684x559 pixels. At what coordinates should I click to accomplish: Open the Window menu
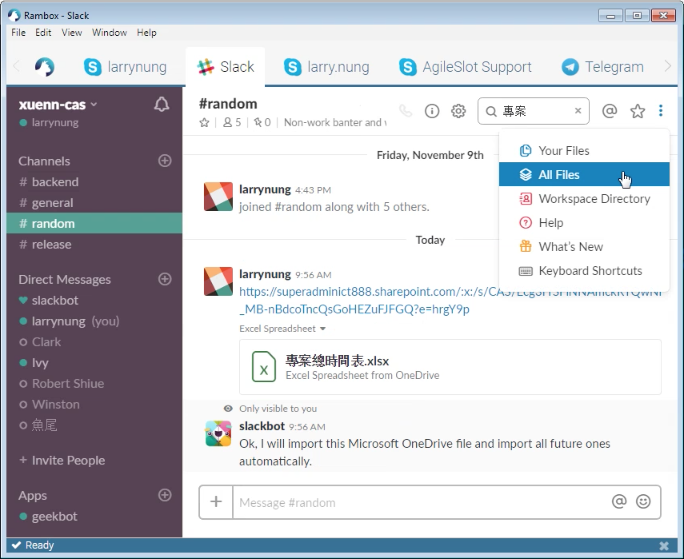pyautogui.click(x=109, y=33)
